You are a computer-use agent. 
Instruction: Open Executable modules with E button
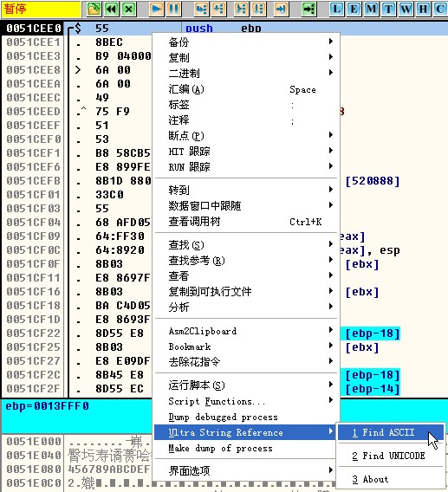(354, 9)
